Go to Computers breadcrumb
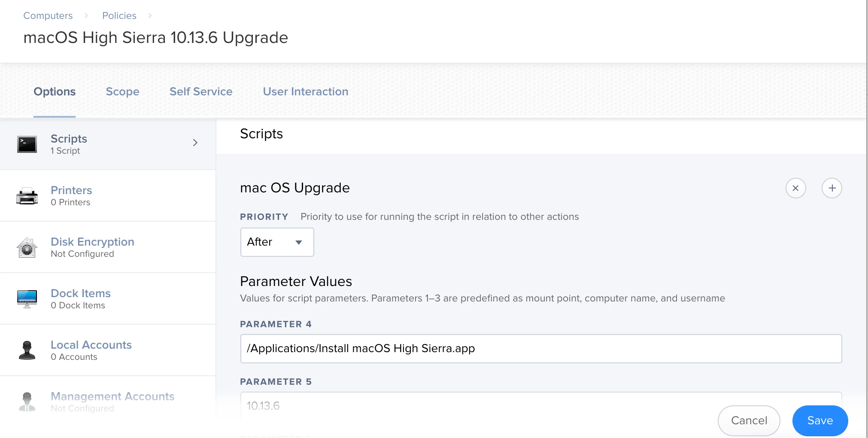 click(x=48, y=15)
